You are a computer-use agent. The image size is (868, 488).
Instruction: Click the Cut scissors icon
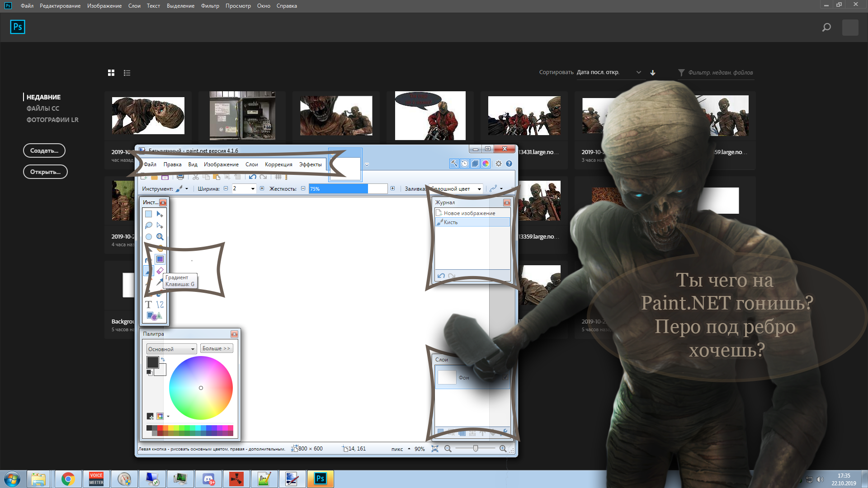[x=195, y=177]
